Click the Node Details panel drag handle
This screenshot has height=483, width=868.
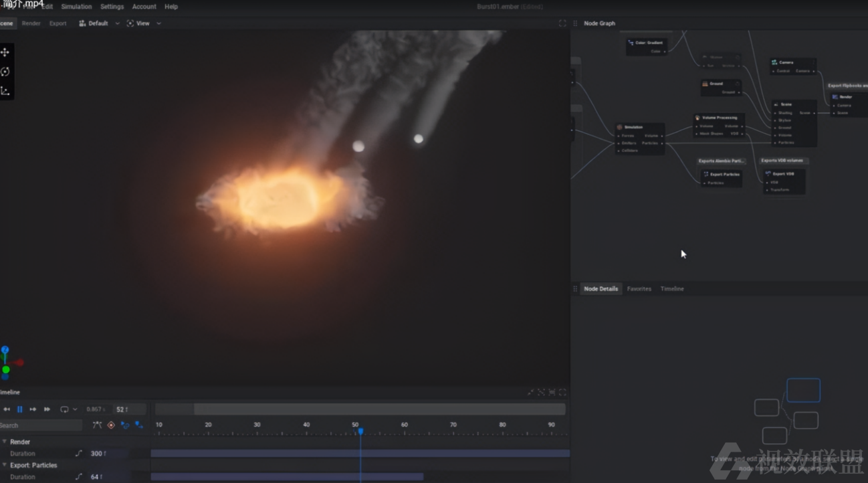click(x=575, y=289)
